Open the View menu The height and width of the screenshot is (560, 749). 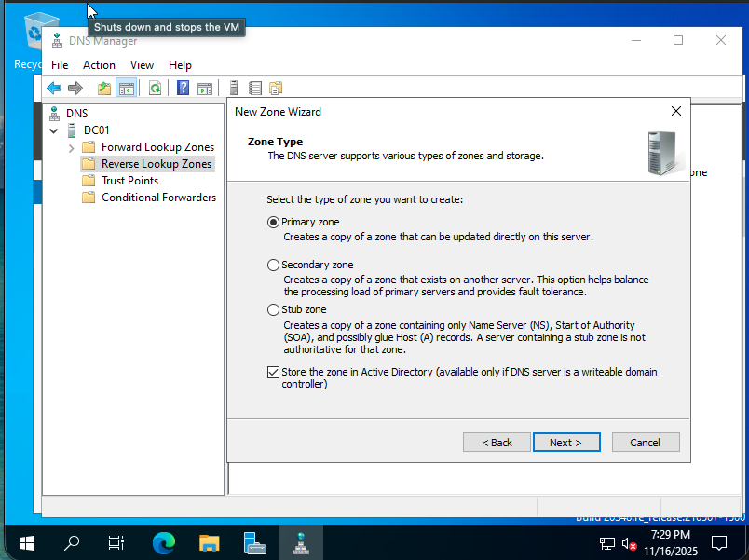[142, 65]
